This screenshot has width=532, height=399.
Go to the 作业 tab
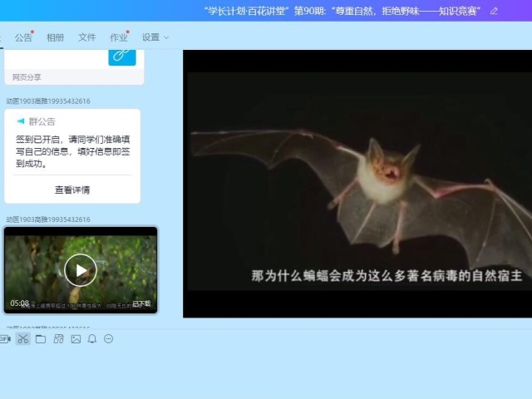pyautogui.click(x=119, y=37)
